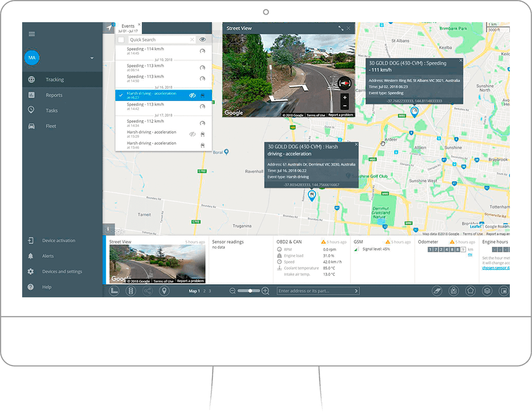Screen dimensions: 532x414
Task: Open the Alerts page
Action: pos(63,256)
